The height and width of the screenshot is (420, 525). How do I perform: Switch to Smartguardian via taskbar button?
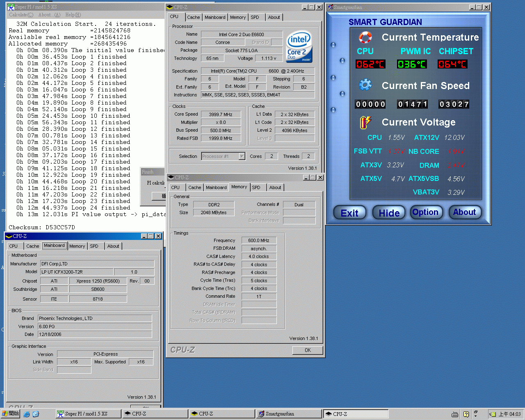click(289, 414)
